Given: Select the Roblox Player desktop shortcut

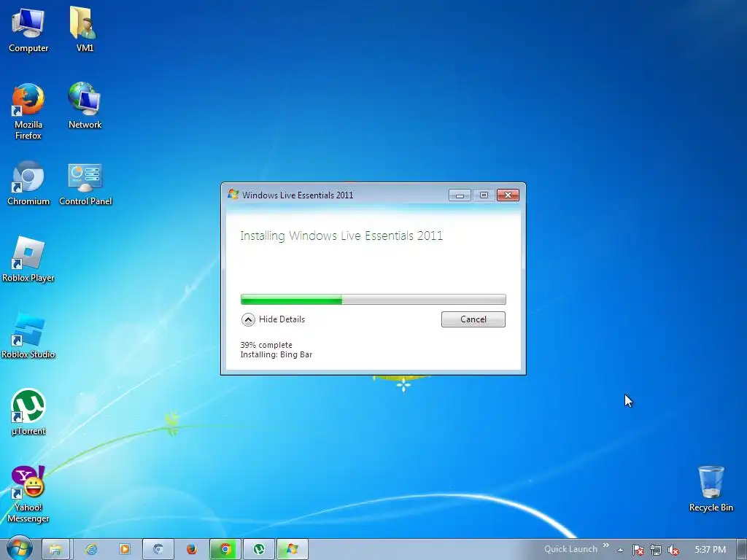Looking at the screenshot, I should 28,260.
